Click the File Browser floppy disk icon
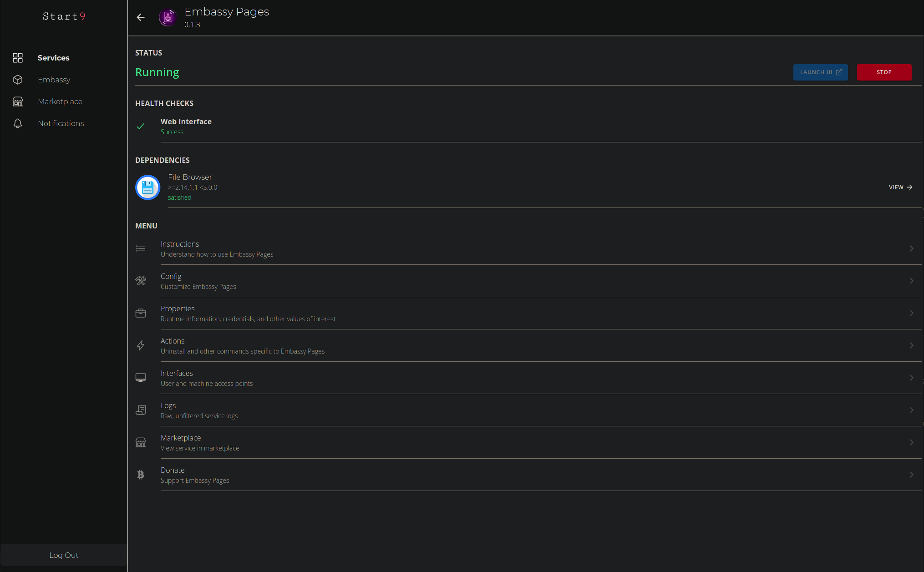Image resolution: width=924 pixels, height=572 pixels. coord(147,187)
